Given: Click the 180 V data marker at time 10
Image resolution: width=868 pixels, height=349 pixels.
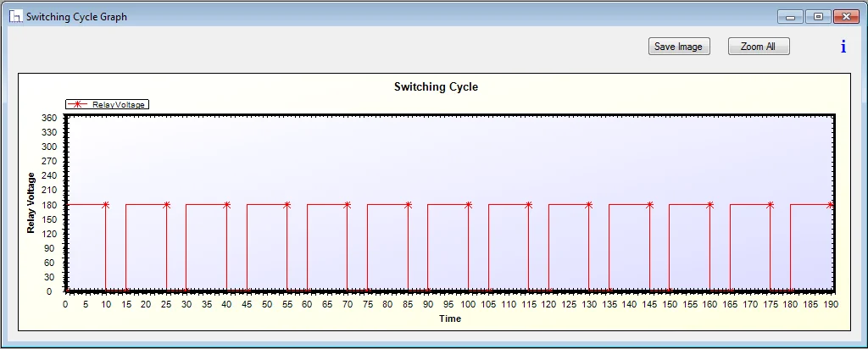Looking at the screenshot, I should [106, 204].
